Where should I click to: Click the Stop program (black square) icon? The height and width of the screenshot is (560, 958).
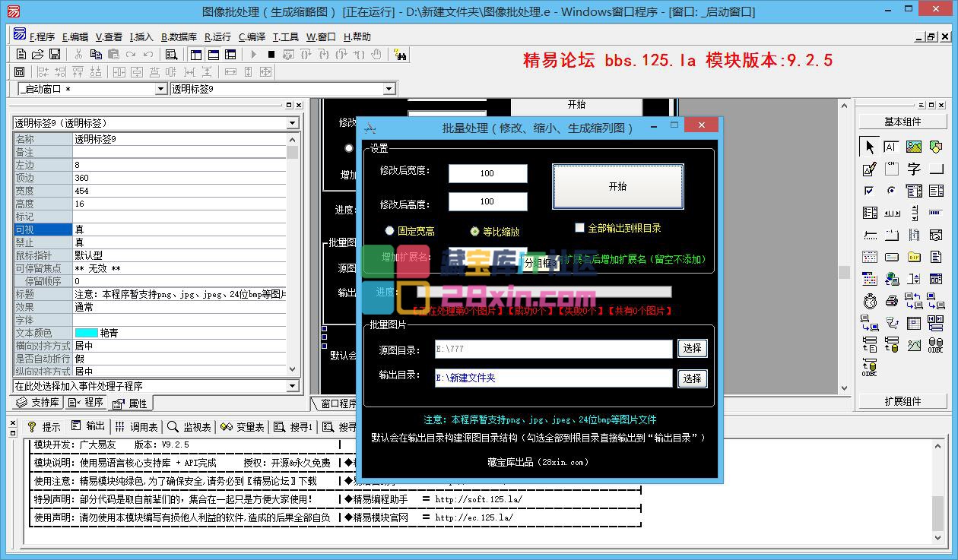(x=271, y=55)
